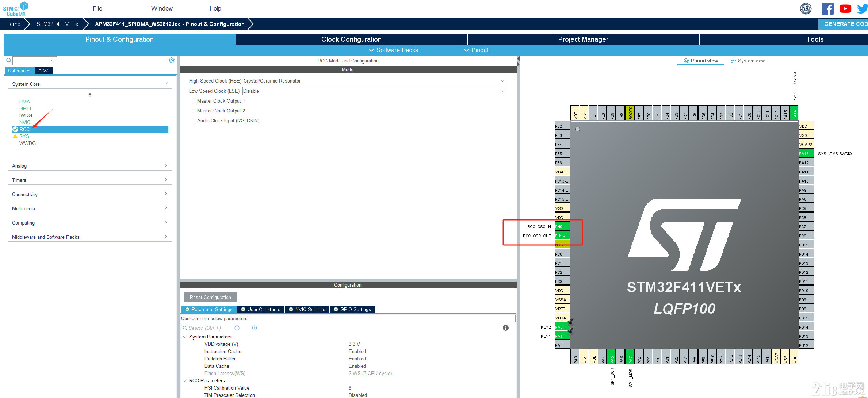Select the PA1 KEY1 pin
The width and height of the screenshot is (868, 398).
tap(562, 336)
